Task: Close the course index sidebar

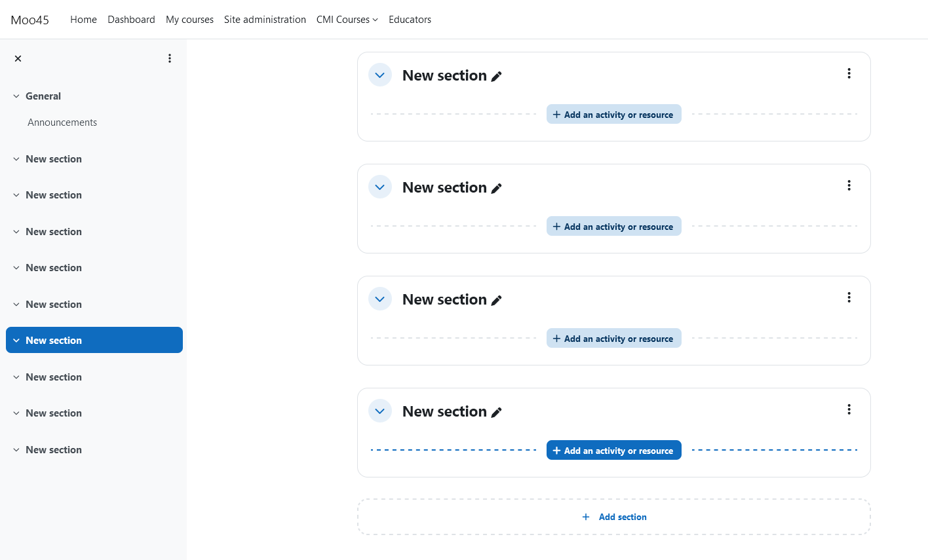Action: (x=18, y=58)
